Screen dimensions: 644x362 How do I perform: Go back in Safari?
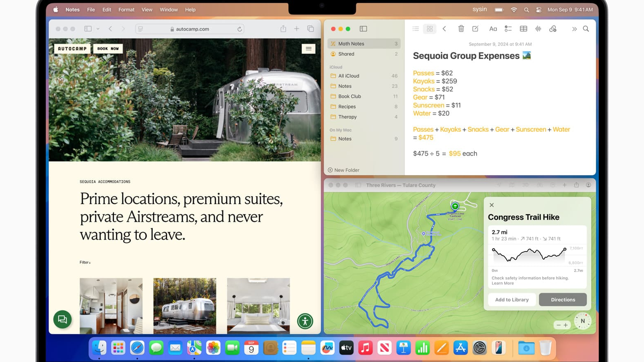pyautogui.click(x=110, y=29)
